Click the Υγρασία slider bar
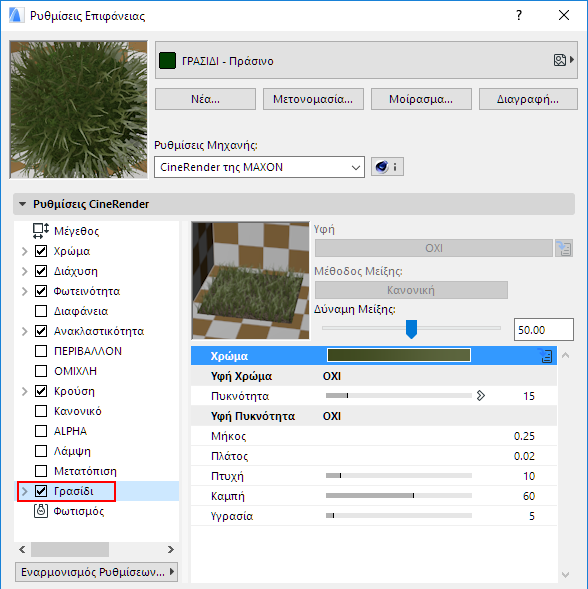This screenshot has width=588, height=589. coord(399,515)
